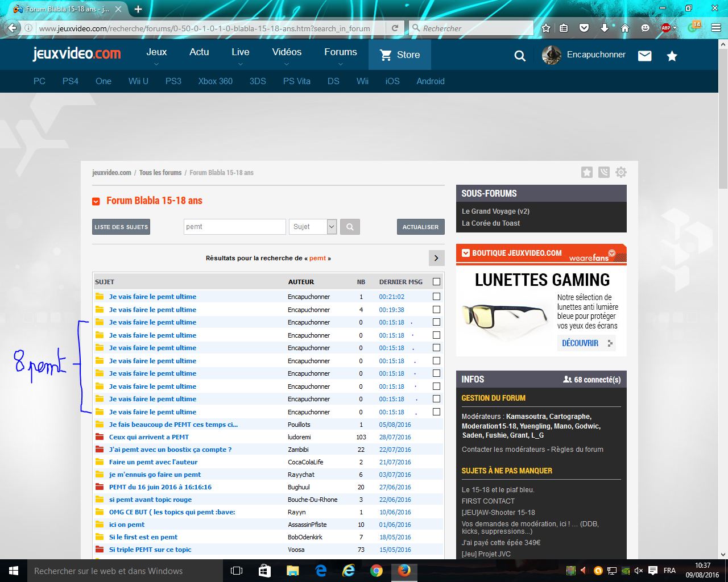The height and width of the screenshot is (582, 728).
Task: Open forum settings gear icon
Action: tap(621, 172)
